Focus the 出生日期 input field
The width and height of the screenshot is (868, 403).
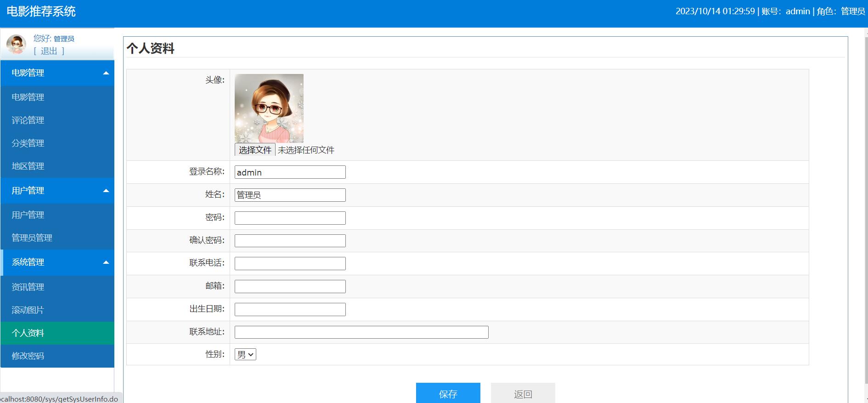pyautogui.click(x=290, y=309)
